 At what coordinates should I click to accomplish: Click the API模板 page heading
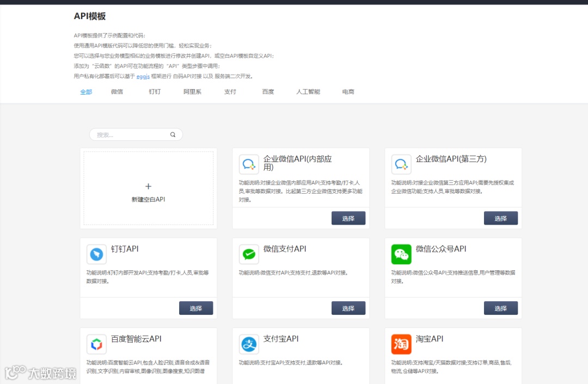click(x=90, y=16)
